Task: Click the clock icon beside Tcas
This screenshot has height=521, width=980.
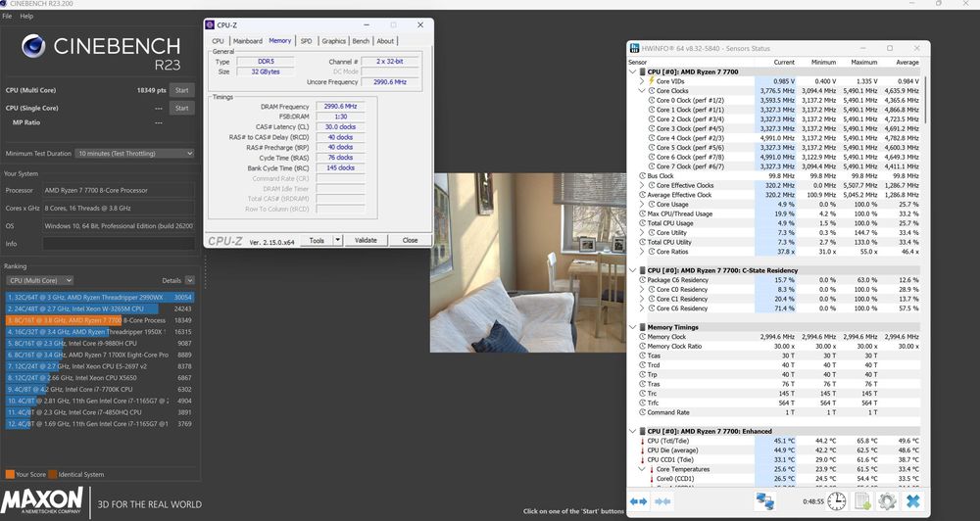Action: (642, 355)
